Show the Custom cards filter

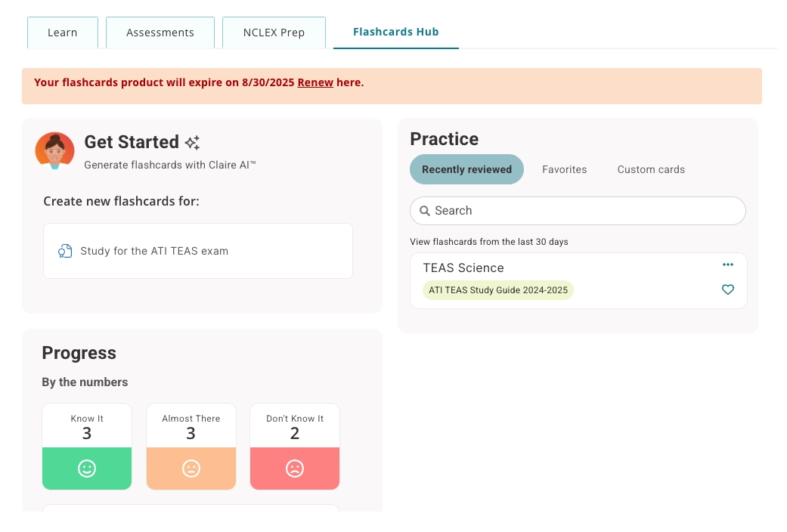pyautogui.click(x=651, y=169)
